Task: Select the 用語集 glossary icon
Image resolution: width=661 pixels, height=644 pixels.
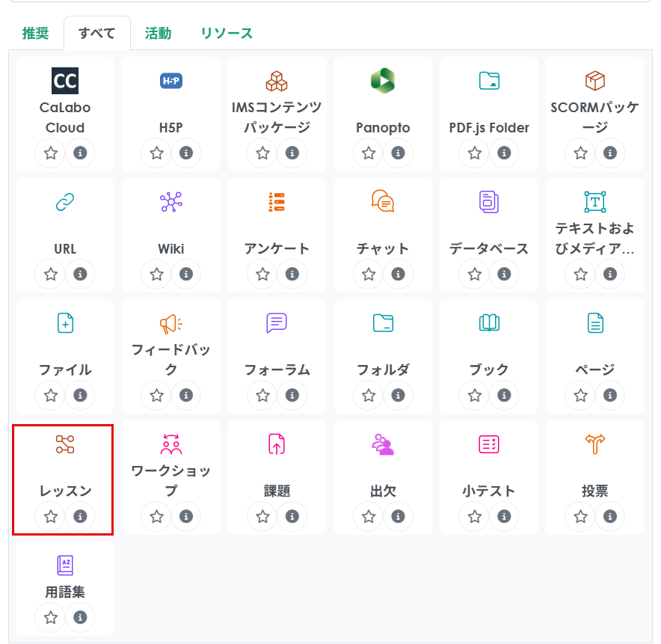Action: point(65,565)
